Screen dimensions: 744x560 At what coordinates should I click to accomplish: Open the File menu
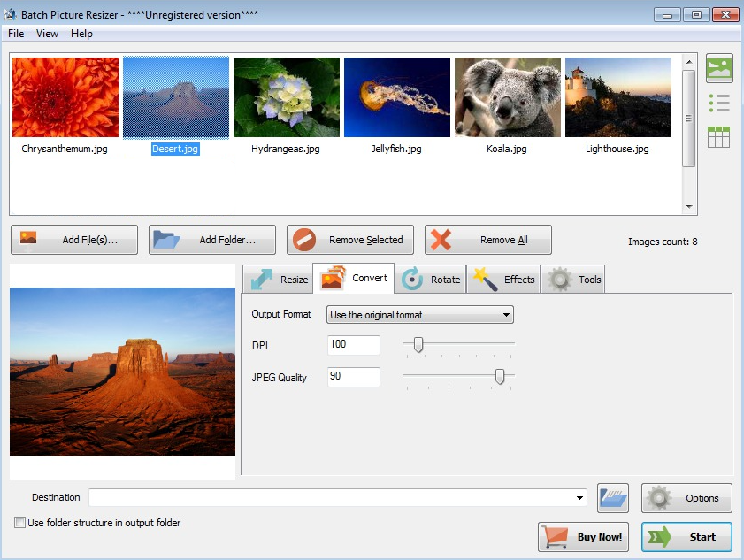(x=16, y=34)
